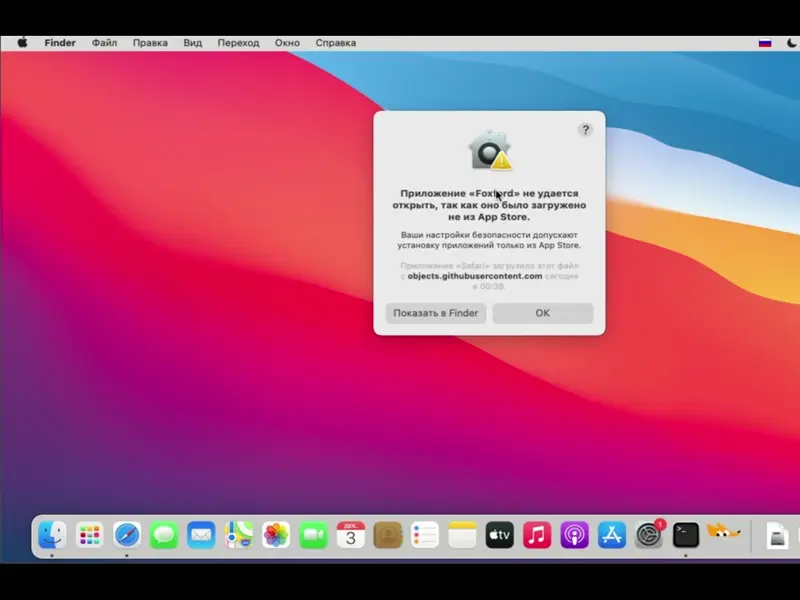Open the Contacts app in Dock

(388, 535)
